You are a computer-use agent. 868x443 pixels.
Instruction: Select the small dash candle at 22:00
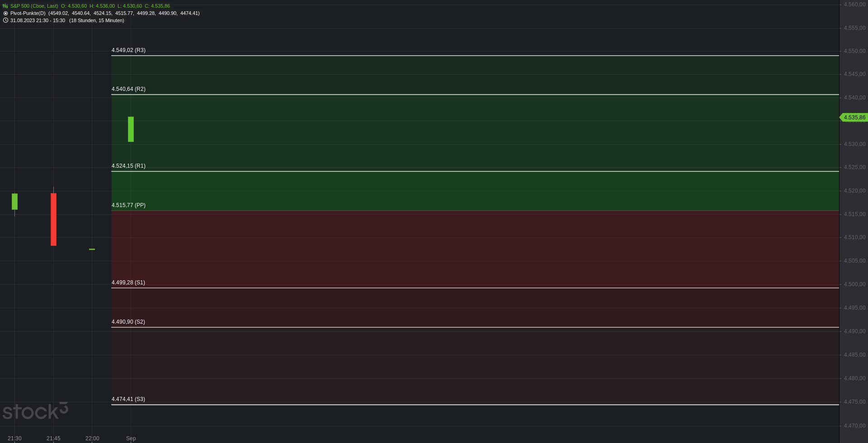click(x=92, y=249)
